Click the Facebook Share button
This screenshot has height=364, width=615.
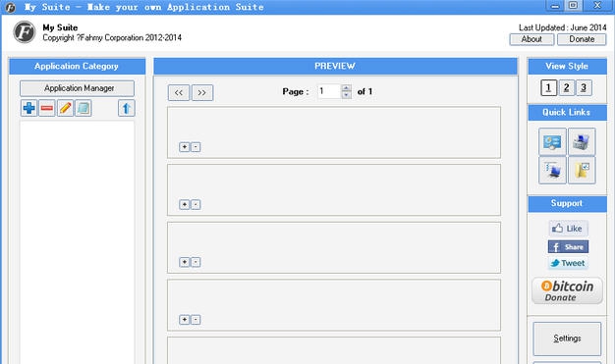[568, 247]
